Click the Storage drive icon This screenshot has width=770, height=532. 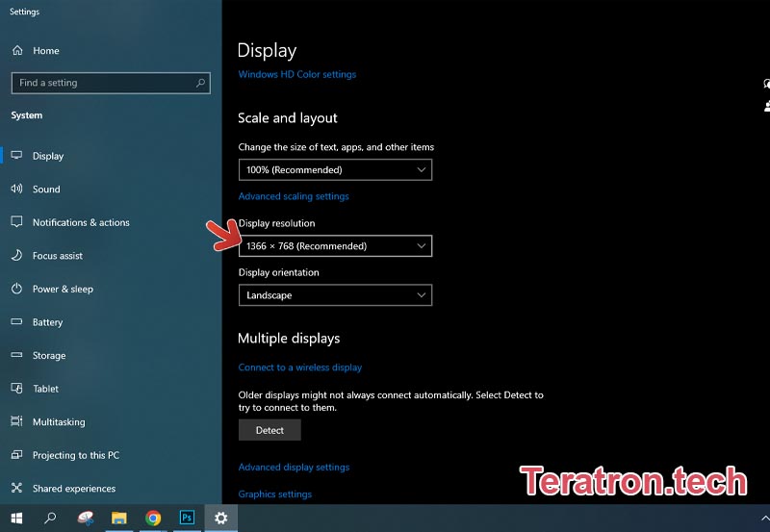[16, 355]
